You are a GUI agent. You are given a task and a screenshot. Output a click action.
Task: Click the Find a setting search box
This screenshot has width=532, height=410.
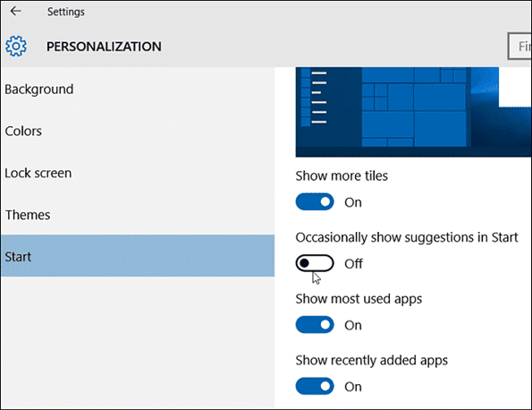[519, 47]
